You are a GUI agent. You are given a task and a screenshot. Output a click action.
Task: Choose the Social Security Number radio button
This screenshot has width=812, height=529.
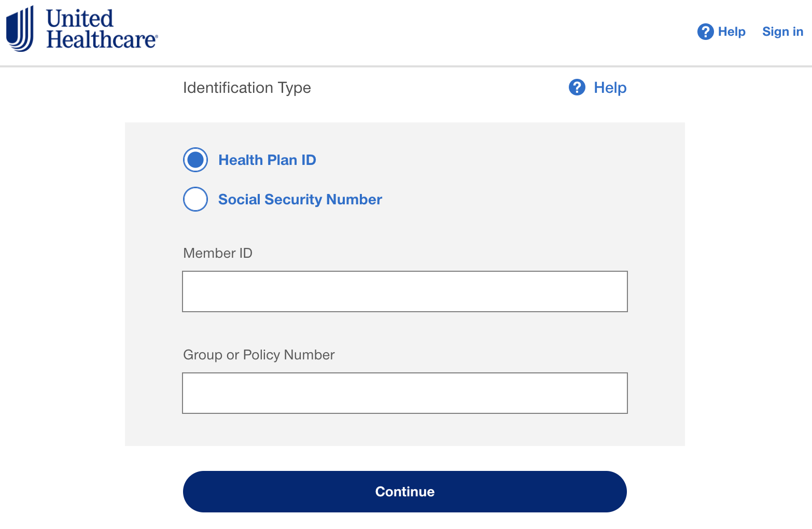[195, 199]
